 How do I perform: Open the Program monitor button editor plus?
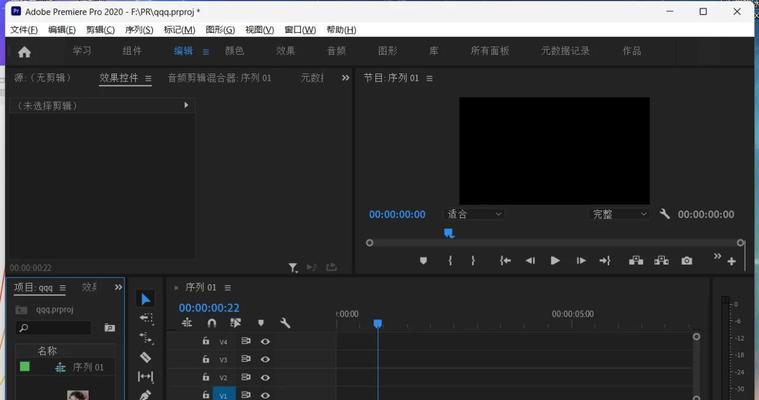pos(731,262)
